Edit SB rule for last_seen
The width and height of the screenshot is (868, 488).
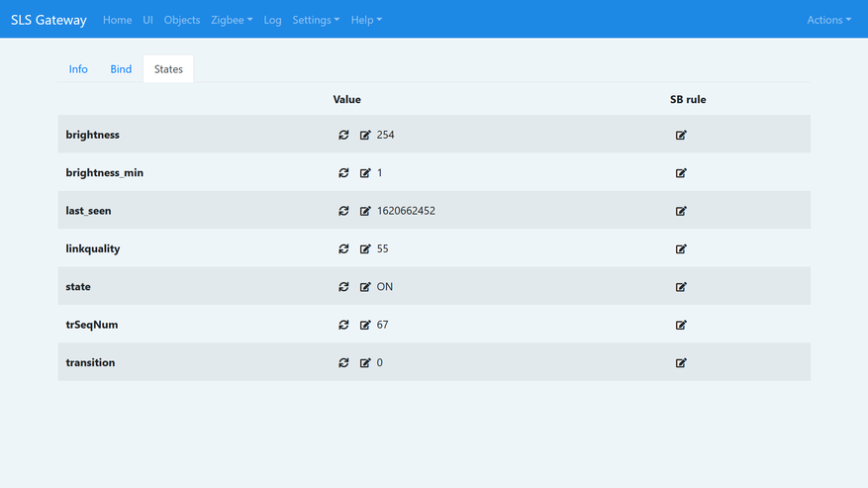point(681,211)
